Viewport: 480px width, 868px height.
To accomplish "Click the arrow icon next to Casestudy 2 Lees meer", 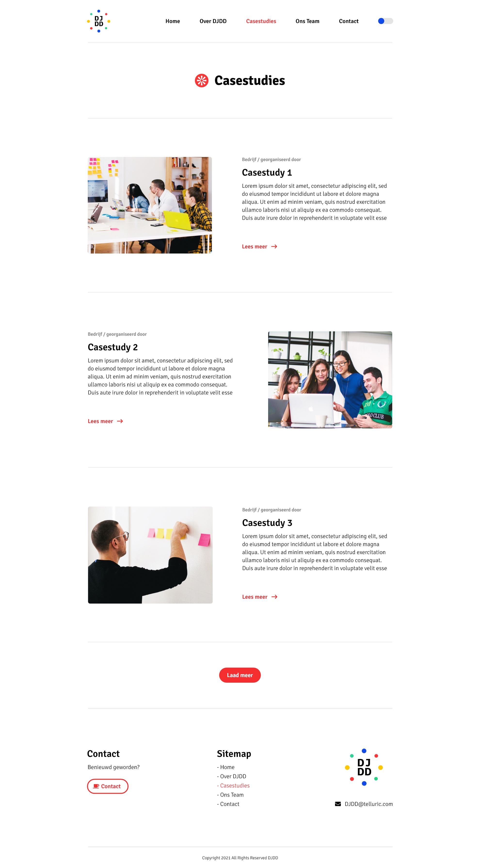I will click(120, 421).
